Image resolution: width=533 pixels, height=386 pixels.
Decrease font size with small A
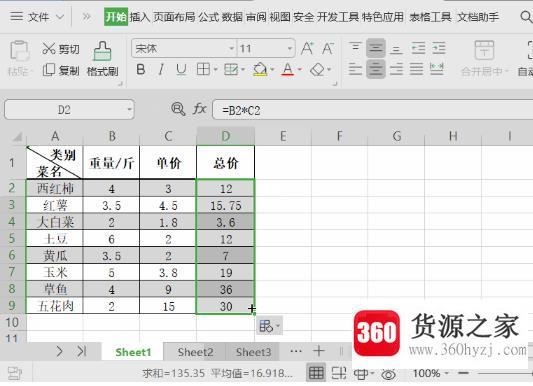(x=328, y=49)
